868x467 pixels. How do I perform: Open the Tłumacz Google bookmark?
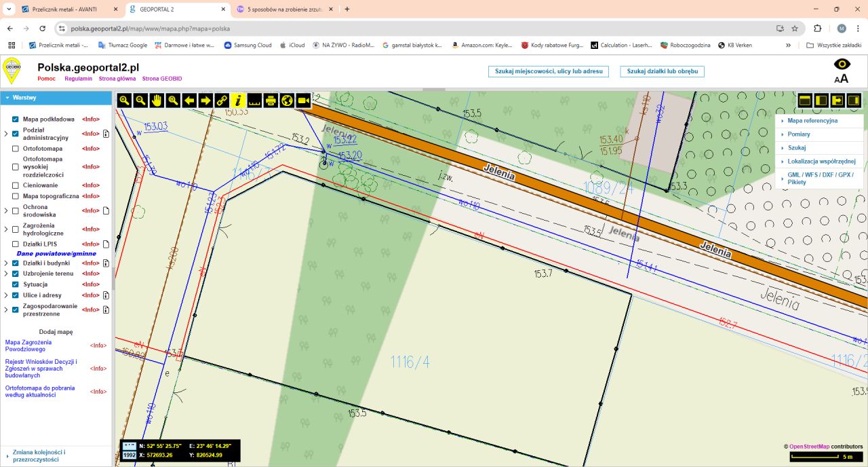(123, 45)
